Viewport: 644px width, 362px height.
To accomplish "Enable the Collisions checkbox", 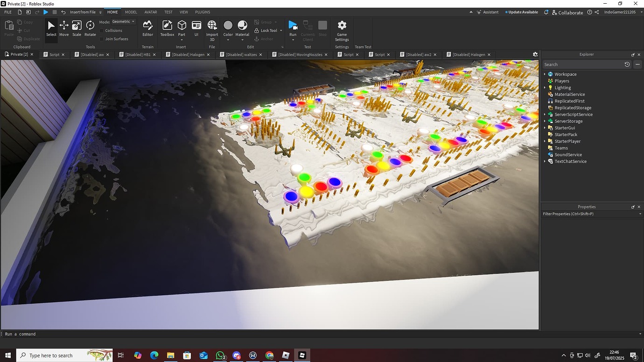I will point(102,30).
